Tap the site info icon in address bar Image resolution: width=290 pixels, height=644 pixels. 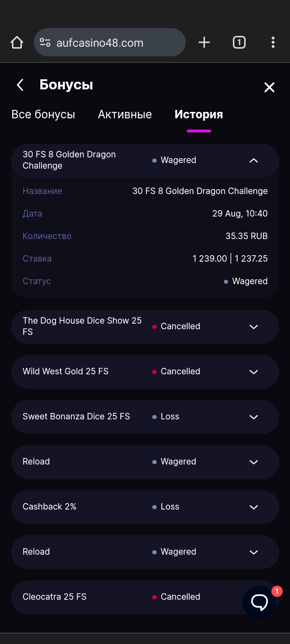click(x=45, y=43)
